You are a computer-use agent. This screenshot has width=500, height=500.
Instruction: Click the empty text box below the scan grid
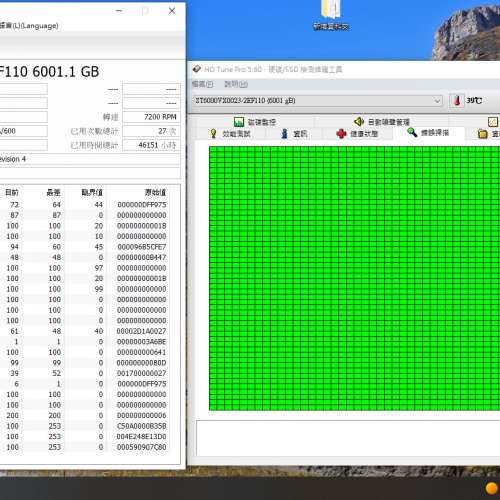click(348, 438)
